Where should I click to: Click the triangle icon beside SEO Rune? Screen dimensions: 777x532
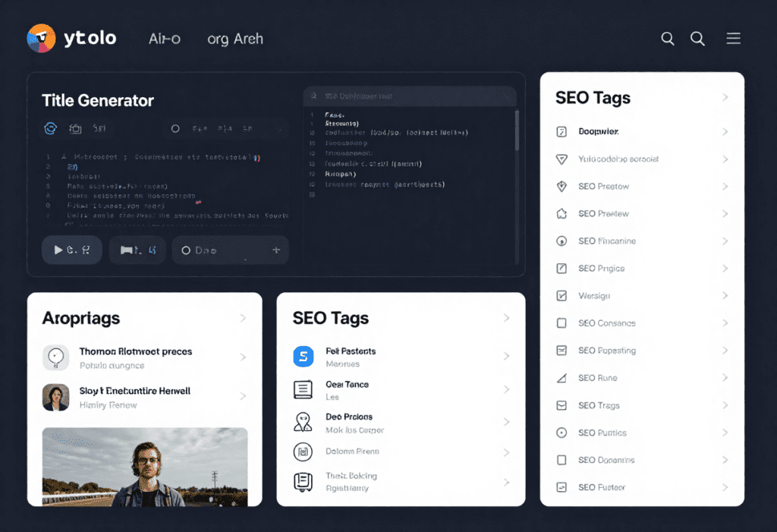click(x=562, y=378)
